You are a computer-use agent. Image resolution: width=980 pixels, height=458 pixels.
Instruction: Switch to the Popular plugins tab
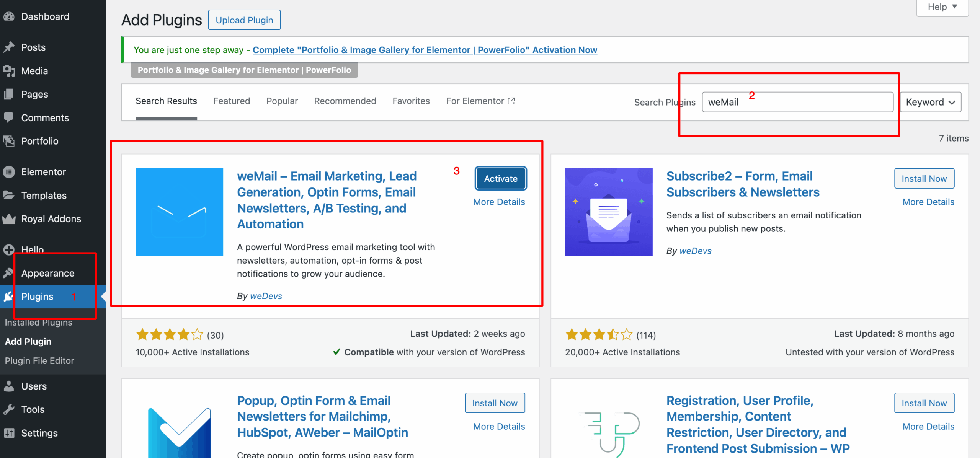tap(282, 101)
